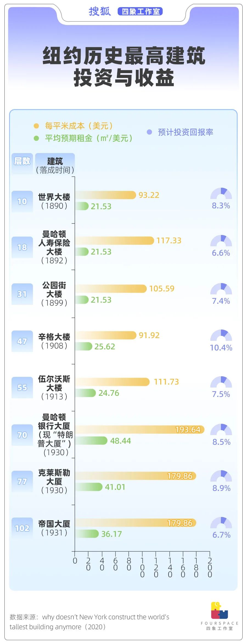
Task: Click the 数据来源 source citation text
Action: point(89,622)
